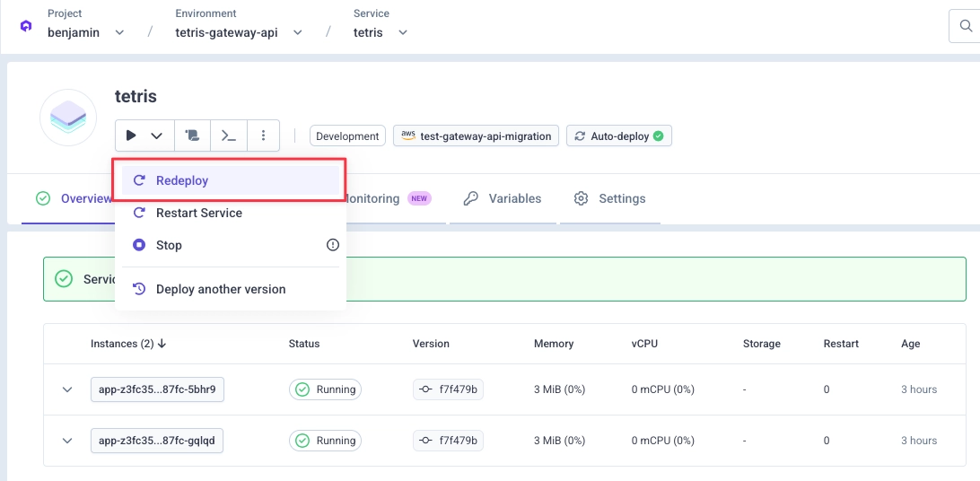
Task: Click the Running status of the 5bhr9 instance
Action: coord(325,389)
